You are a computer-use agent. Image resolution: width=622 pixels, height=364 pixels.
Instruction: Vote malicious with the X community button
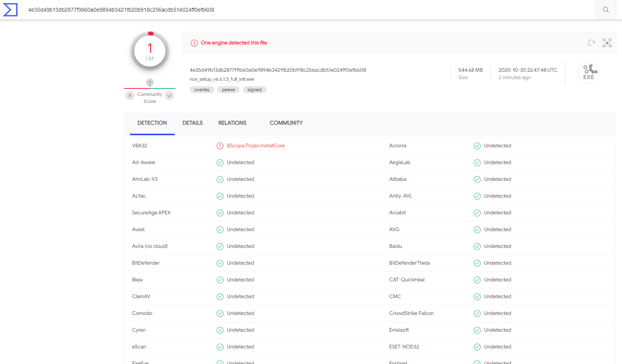[x=130, y=95]
